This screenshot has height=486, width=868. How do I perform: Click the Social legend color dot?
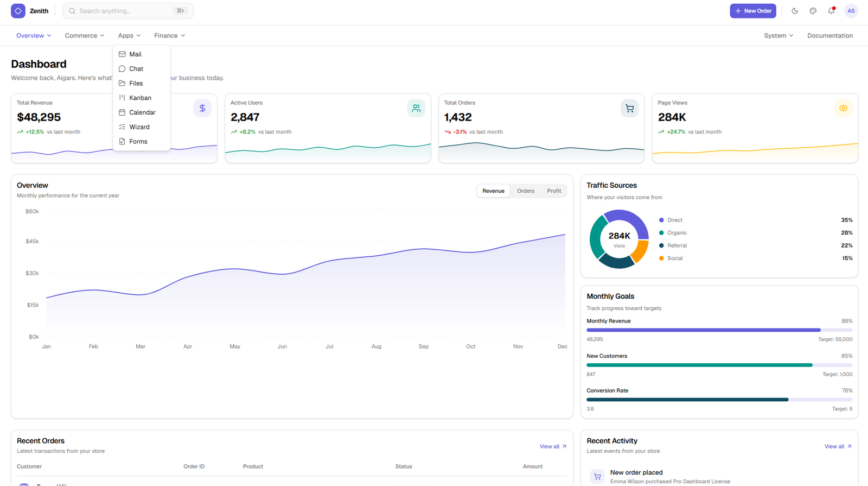(x=661, y=258)
